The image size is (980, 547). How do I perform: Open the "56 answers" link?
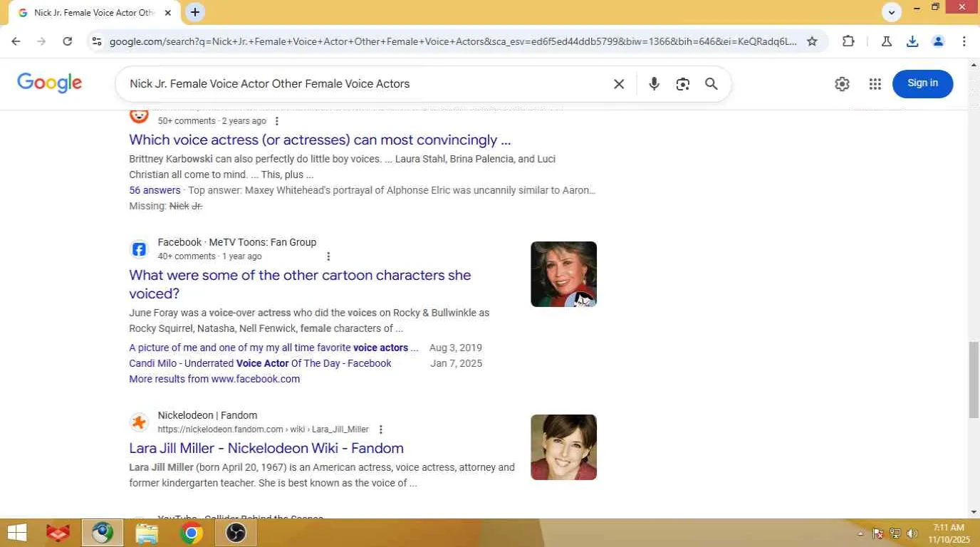point(155,190)
